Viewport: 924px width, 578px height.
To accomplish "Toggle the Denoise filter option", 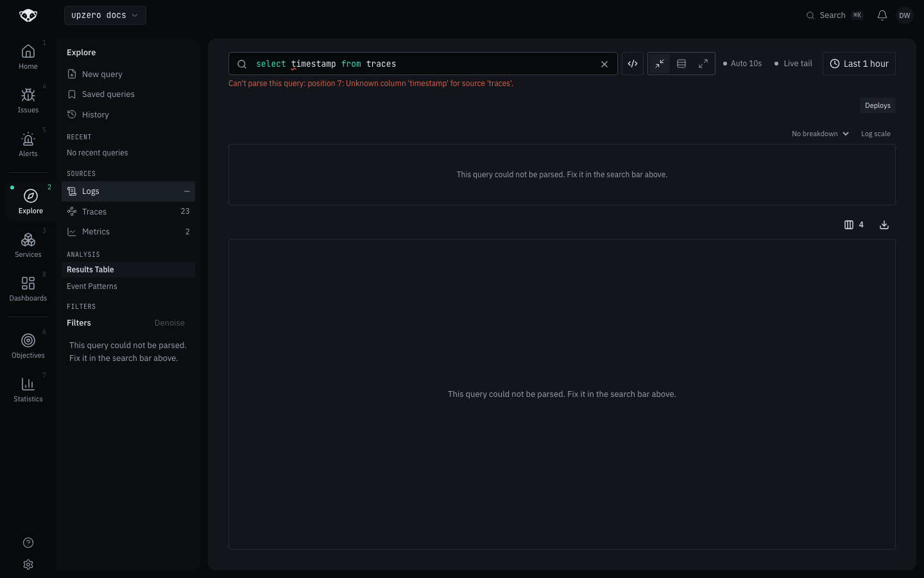I will [x=169, y=323].
